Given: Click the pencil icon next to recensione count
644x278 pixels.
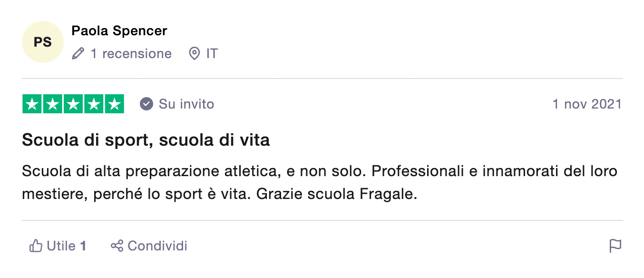Looking at the screenshot, I should [78, 54].
